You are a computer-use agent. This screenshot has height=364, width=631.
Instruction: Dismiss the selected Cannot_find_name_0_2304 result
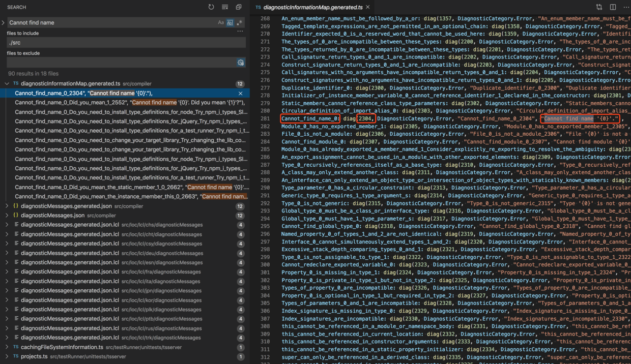241,93
